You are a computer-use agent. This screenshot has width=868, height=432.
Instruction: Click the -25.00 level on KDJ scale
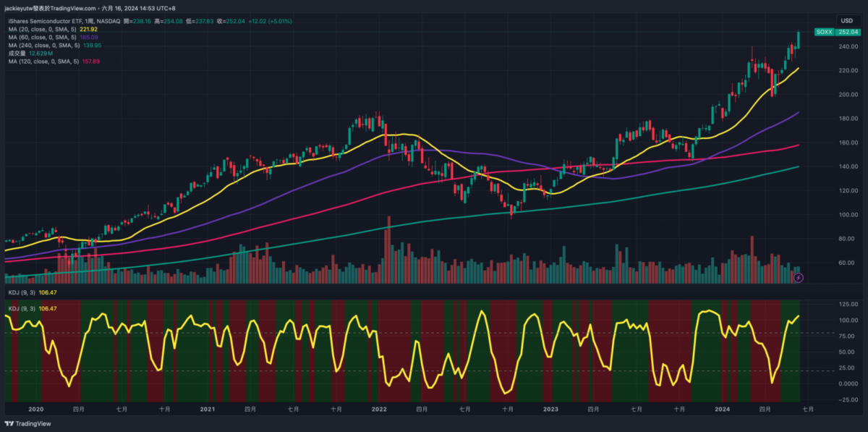[x=848, y=399]
